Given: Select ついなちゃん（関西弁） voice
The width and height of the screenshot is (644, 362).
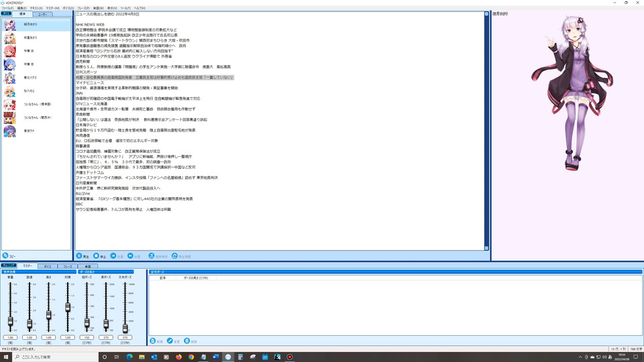Looking at the screenshot, I should pos(9,118).
